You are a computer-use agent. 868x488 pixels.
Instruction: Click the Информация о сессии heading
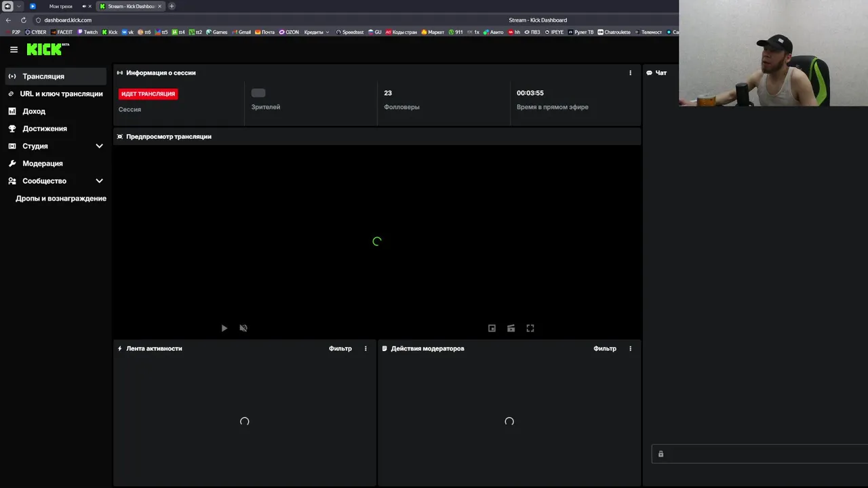[x=161, y=73]
